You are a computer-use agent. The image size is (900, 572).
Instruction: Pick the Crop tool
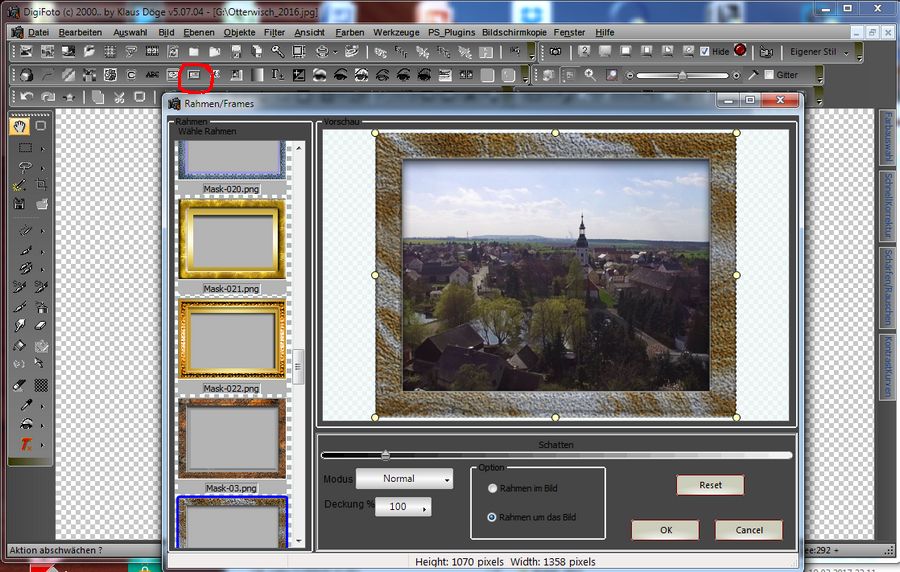pos(41,185)
